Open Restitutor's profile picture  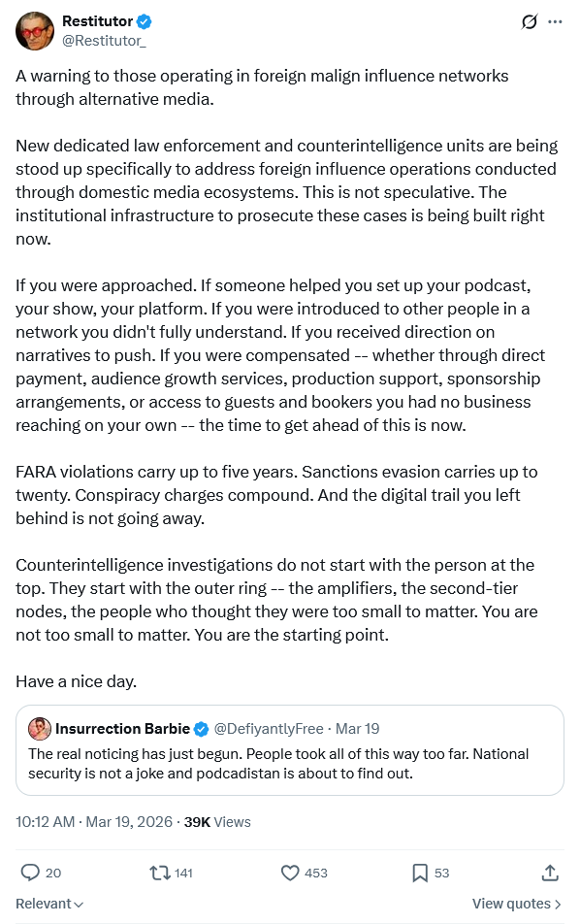tap(35, 31)
